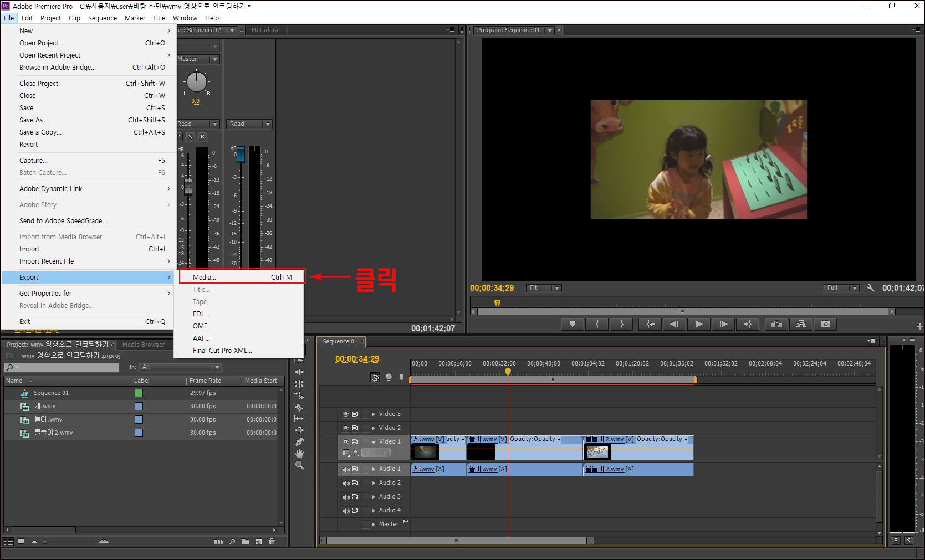Click Find icon in Project panel
This screenshot has height=560, width=925.
tap(232, 542)
